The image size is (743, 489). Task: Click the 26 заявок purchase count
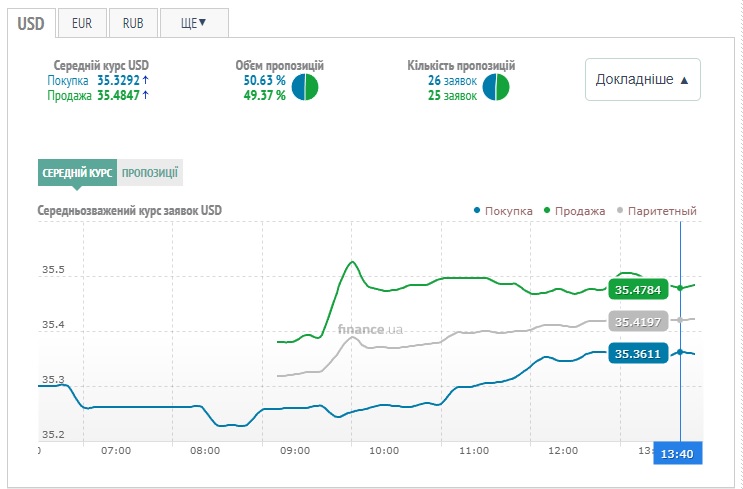click(x=452, y=80)
